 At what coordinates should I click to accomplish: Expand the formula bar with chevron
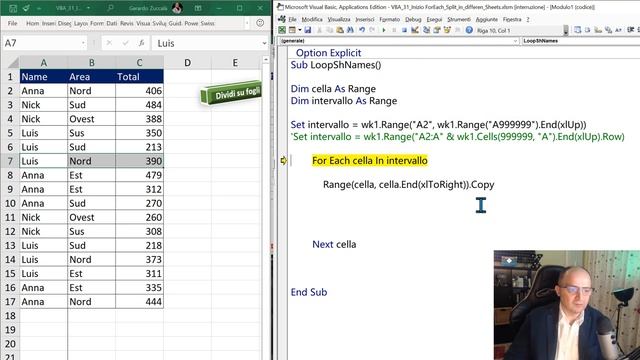pos(264,43)
